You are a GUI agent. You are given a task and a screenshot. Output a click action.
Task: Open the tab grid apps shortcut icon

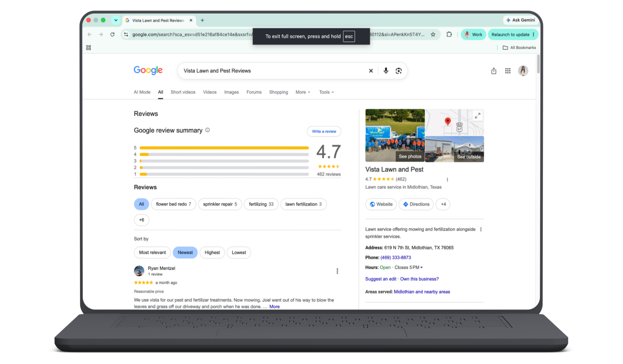click(x=89, y=48)
